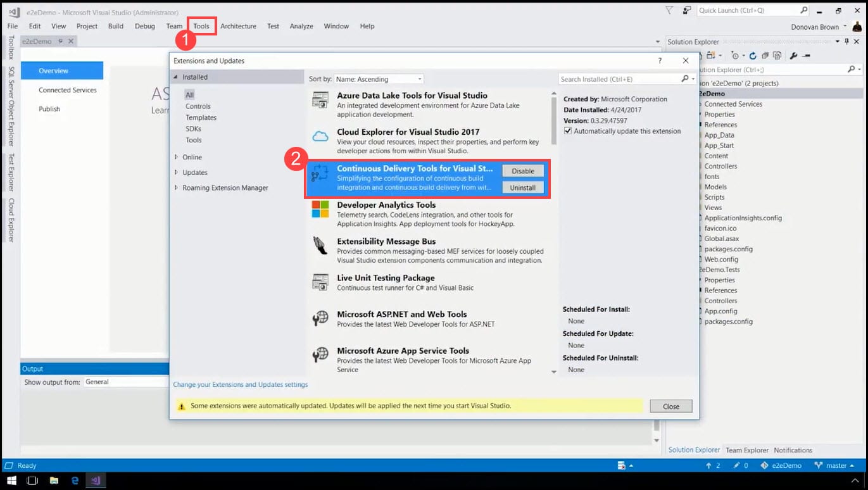Expand the Online category
The image size is (868, 490).
pos(176,157)
